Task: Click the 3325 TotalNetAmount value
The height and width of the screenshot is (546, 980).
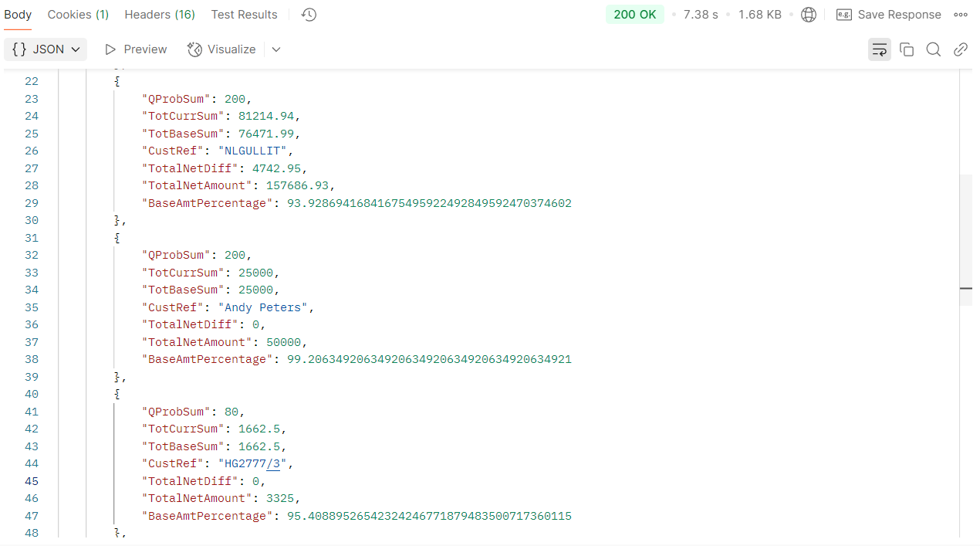Action: pos(280,498)
